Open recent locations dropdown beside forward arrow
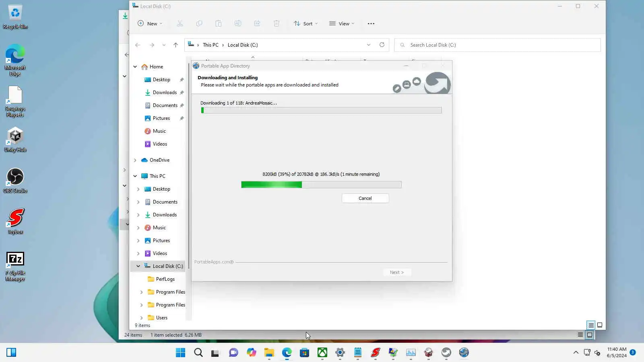Screen dimensions: 644x362 [164, 45]
